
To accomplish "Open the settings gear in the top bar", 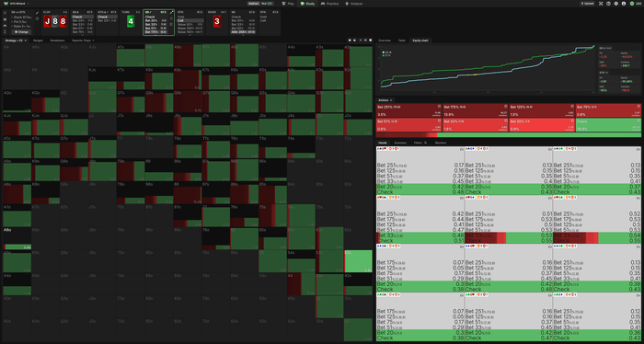I will pos(616,4).
